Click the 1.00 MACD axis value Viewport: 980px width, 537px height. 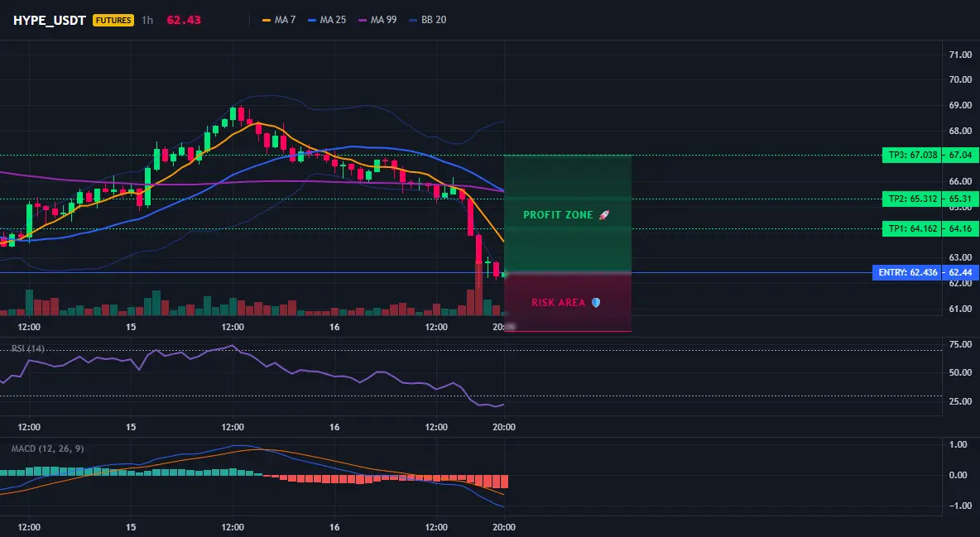(958, 445)
